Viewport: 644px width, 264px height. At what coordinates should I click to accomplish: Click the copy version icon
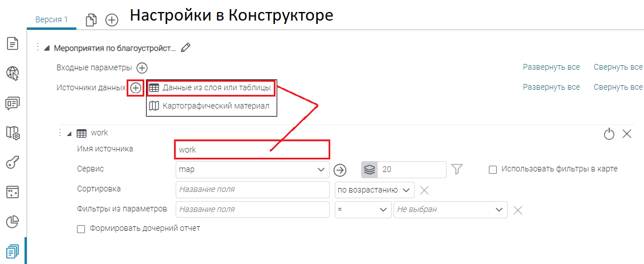tap(91, 20)
